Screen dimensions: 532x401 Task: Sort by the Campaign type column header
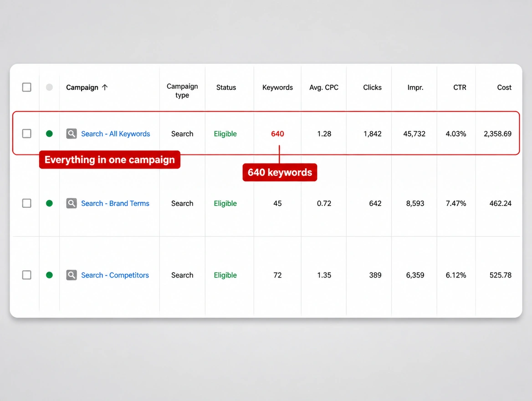click(182, 91)
